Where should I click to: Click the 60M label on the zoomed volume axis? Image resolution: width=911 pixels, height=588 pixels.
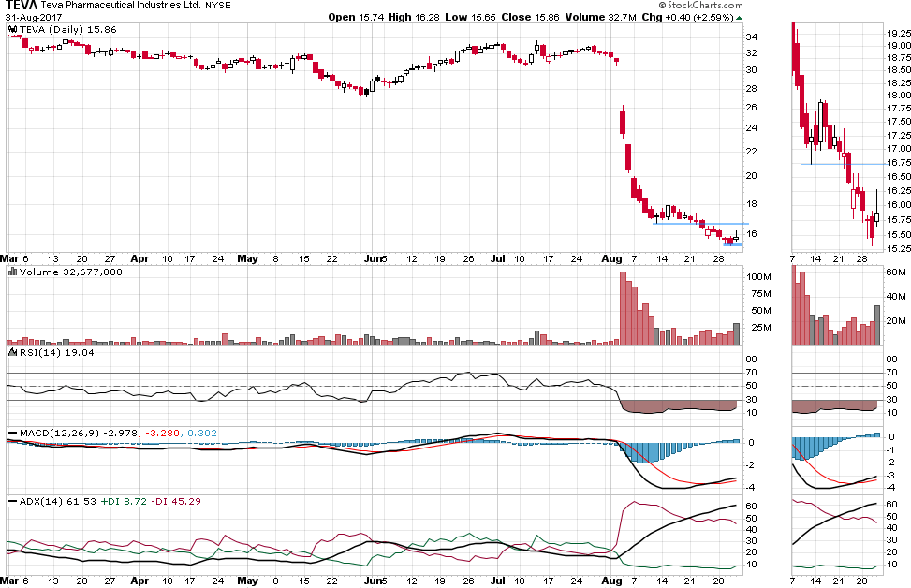point(896,272)
